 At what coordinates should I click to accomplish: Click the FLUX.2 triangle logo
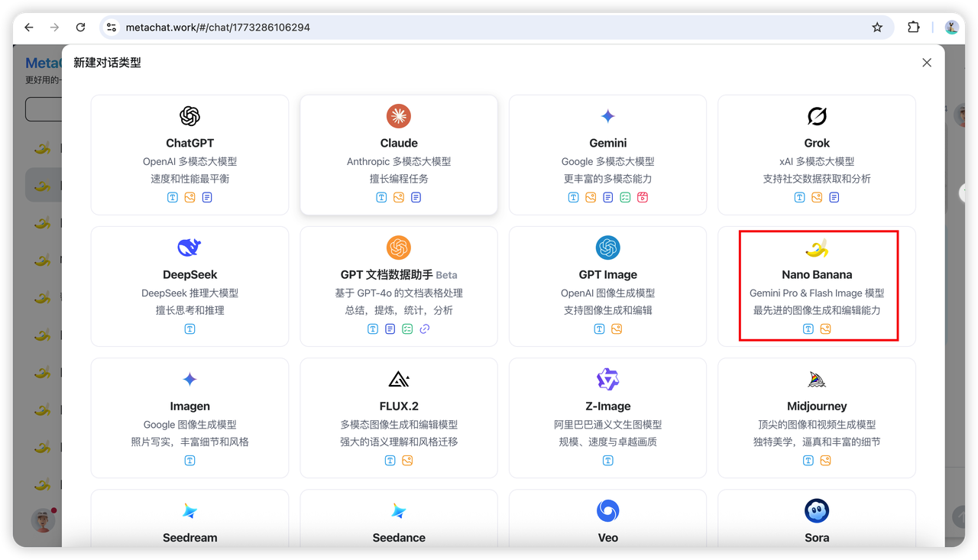point(399,379)
